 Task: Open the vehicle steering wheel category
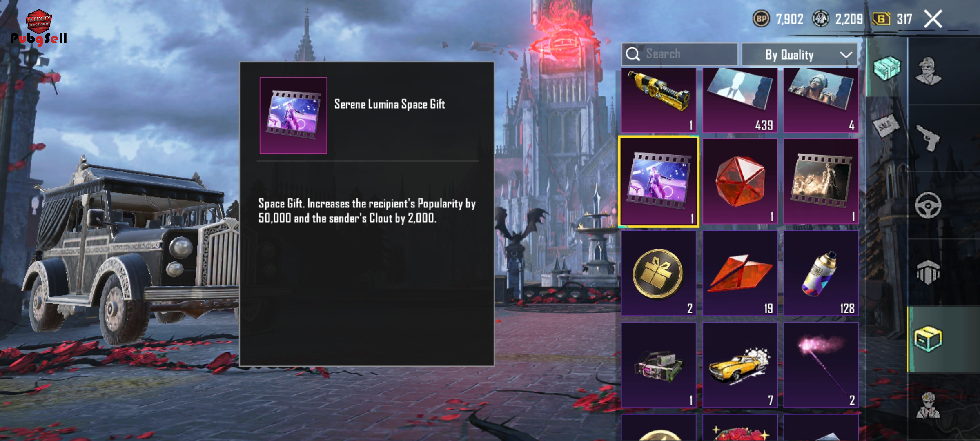[928, 205]
